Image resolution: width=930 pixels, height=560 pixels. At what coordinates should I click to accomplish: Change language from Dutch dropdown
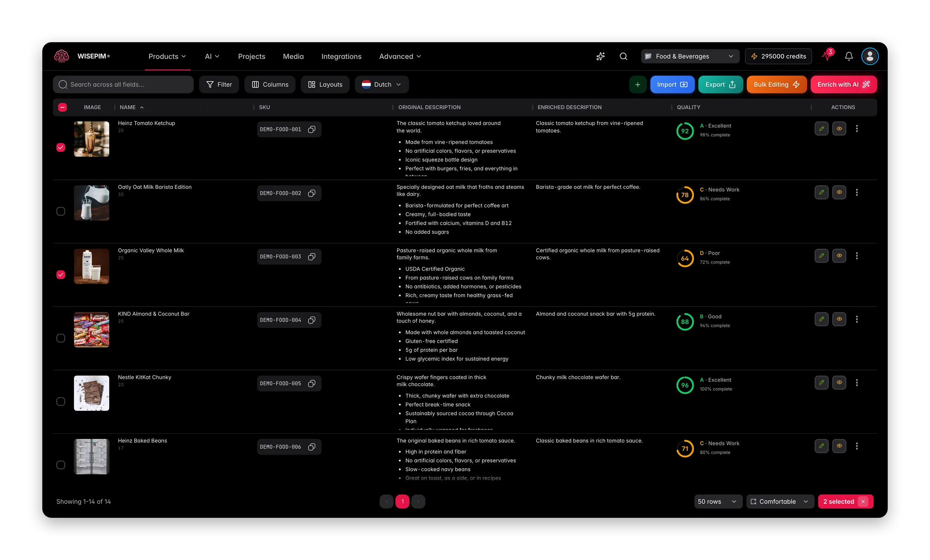382,84
